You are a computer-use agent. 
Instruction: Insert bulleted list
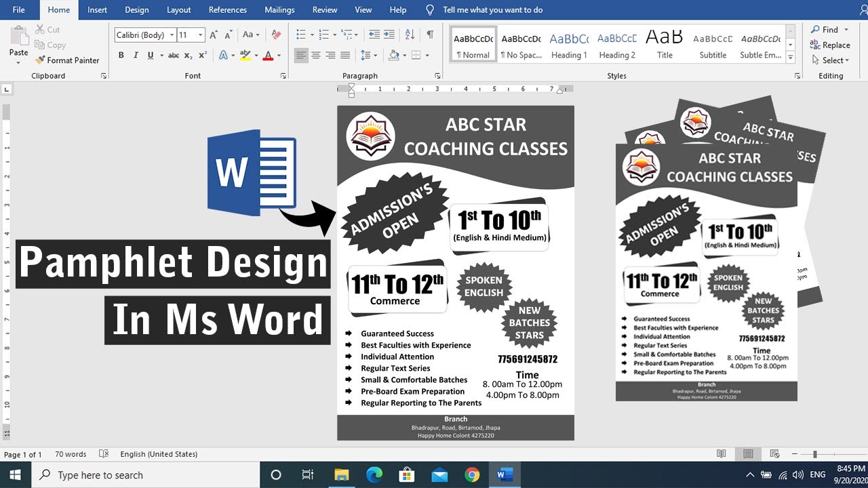click(x=301, y=35)
